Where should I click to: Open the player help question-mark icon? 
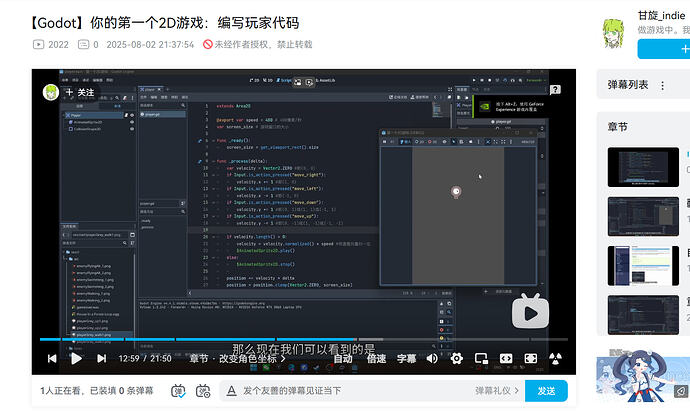555,90
